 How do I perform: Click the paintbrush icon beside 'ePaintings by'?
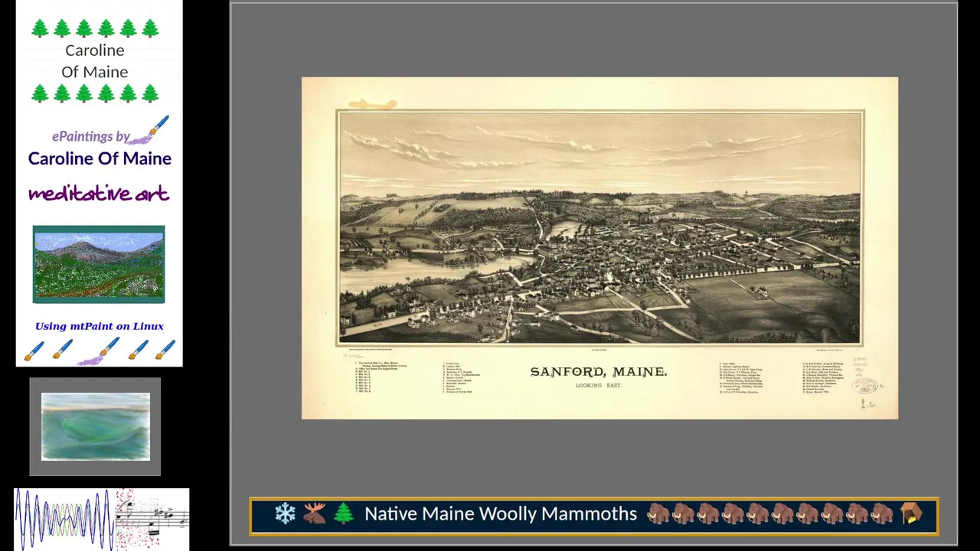(150, 130)
